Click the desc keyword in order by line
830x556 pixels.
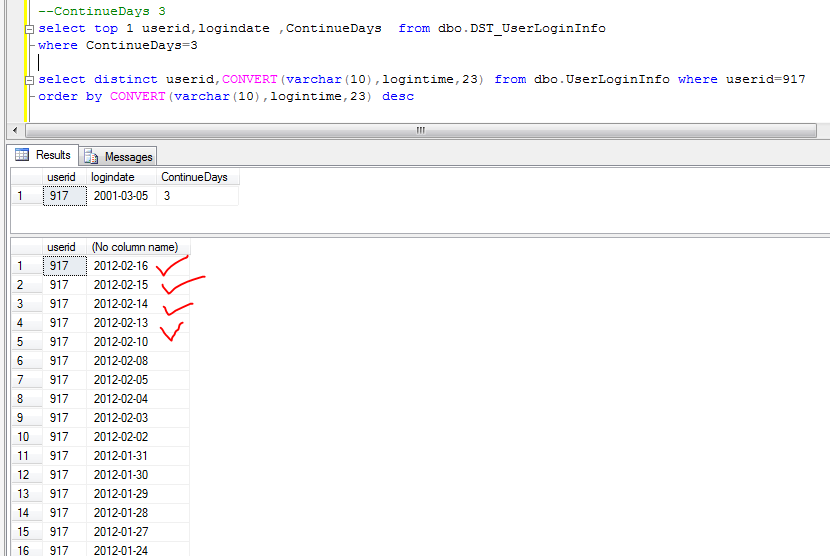tap(398, 96)
